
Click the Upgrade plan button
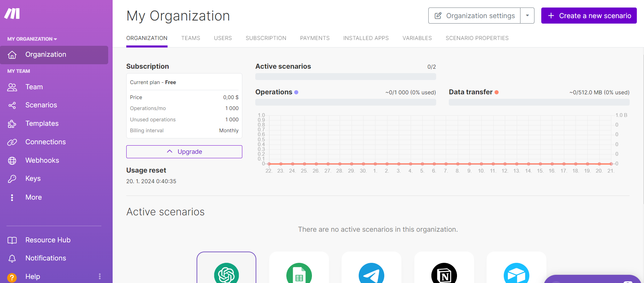click(x=184, y=152)
